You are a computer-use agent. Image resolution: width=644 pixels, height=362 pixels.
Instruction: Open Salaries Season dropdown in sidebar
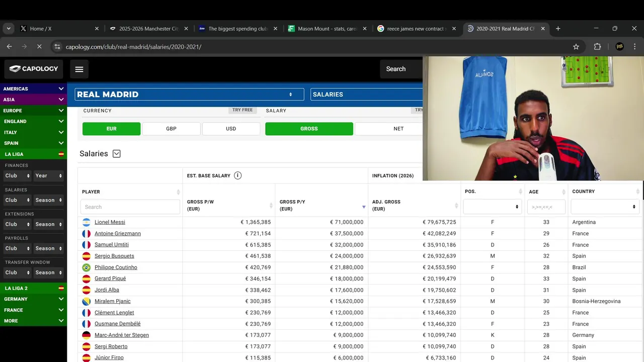click(x=48, y=200)
